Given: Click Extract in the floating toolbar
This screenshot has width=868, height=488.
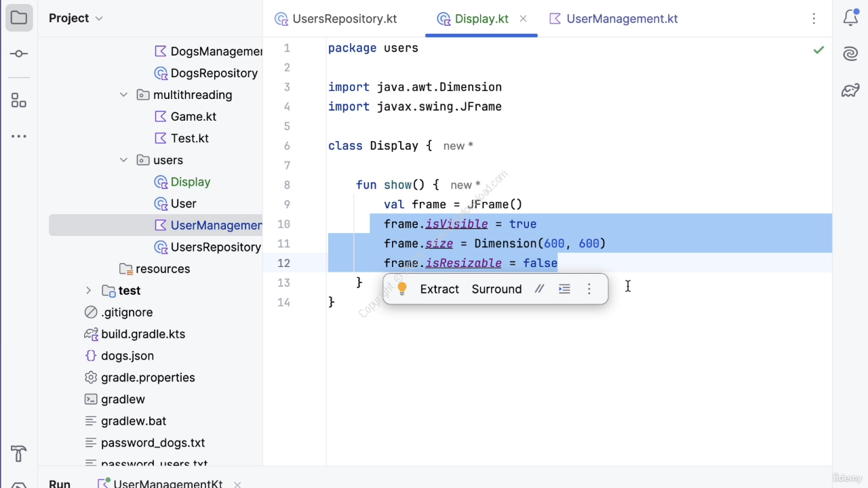Looking at the screenshot, I should tap(439, 289).
